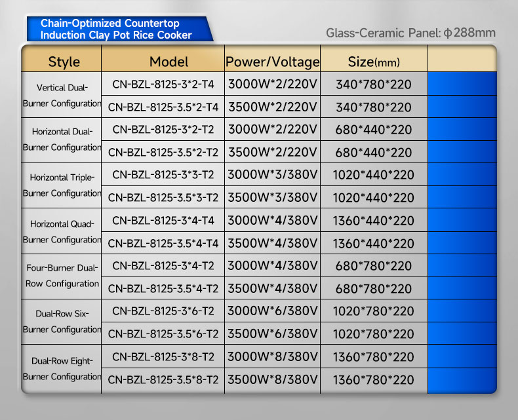Select model CN-BZL-8125-3.5*4-T4
Screen dimensions: 518x420
coord(163,243)
